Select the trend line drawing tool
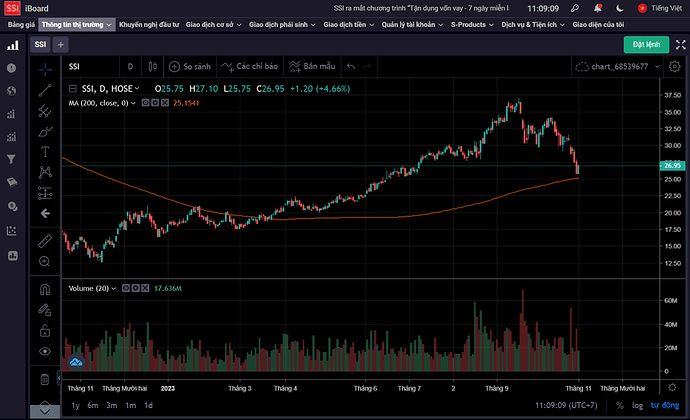 click(45, 90)
